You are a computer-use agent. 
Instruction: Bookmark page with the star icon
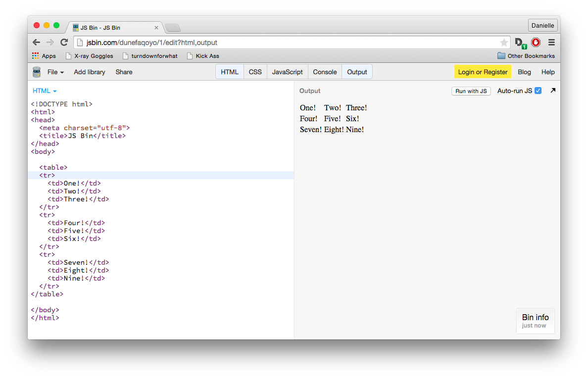(504, 43)
